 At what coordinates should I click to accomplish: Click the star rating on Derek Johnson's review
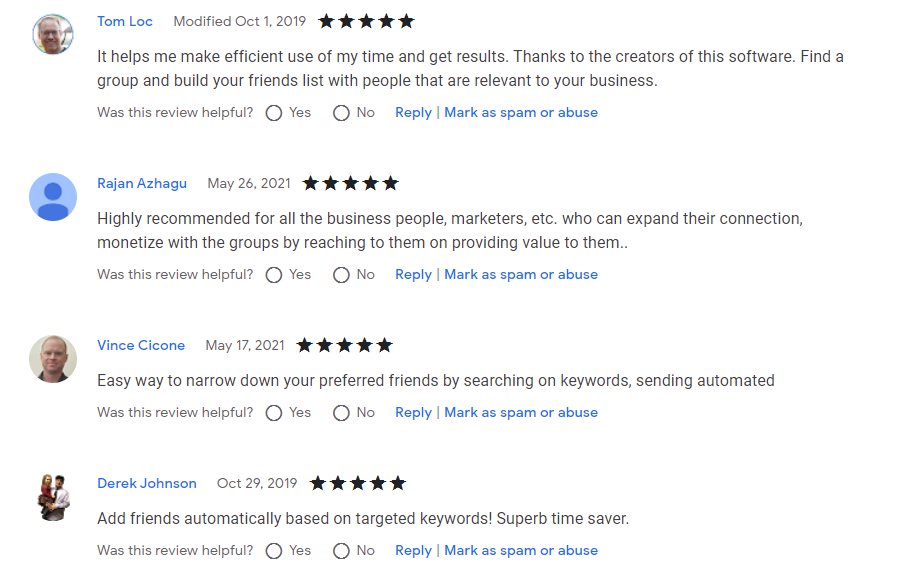357,483
